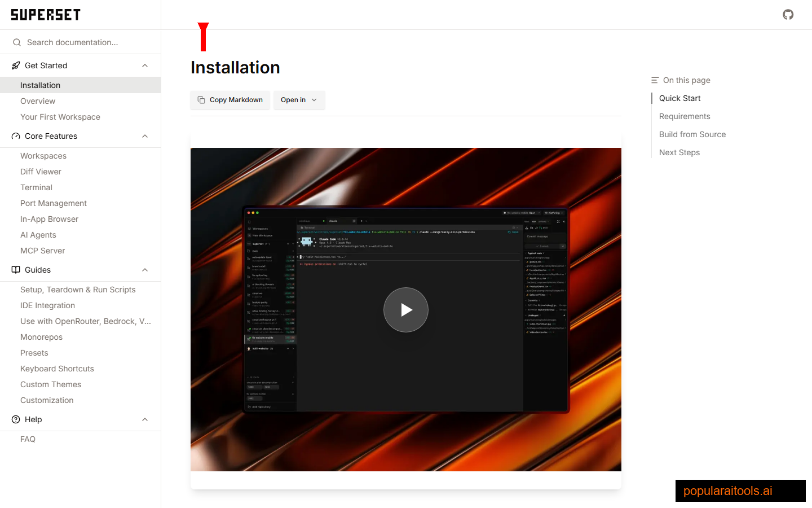Collapse the Guides section chevron
812x508 pixels.
[145, 270]
